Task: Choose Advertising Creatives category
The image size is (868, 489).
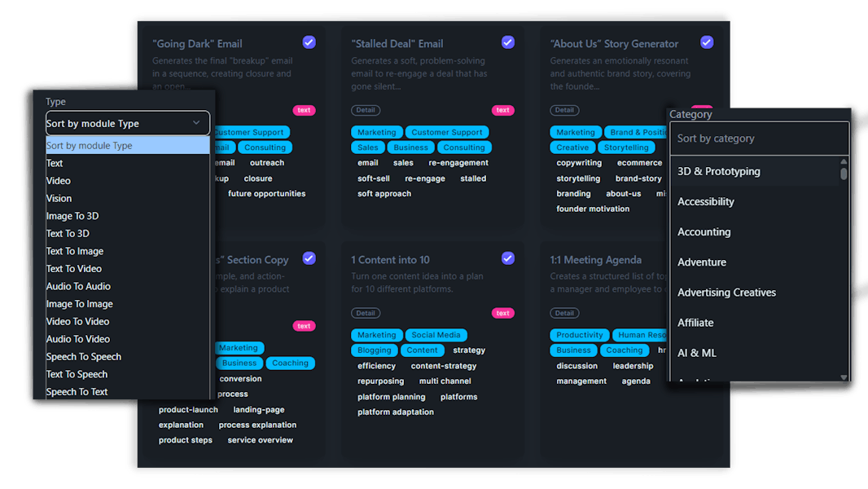Action: tap(726, 293)
